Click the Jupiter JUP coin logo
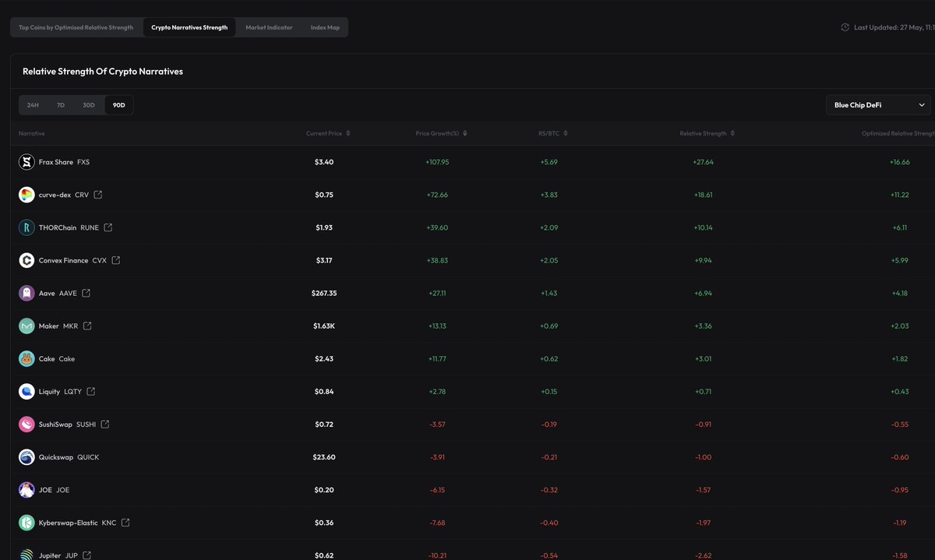This screenshot has height=560, width=935. (26, 555)
